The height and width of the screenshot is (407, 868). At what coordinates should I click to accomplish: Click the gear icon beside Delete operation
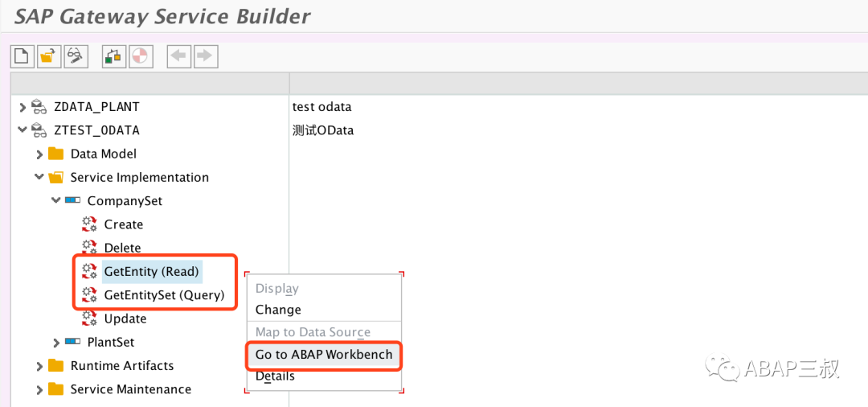(90, 248)
